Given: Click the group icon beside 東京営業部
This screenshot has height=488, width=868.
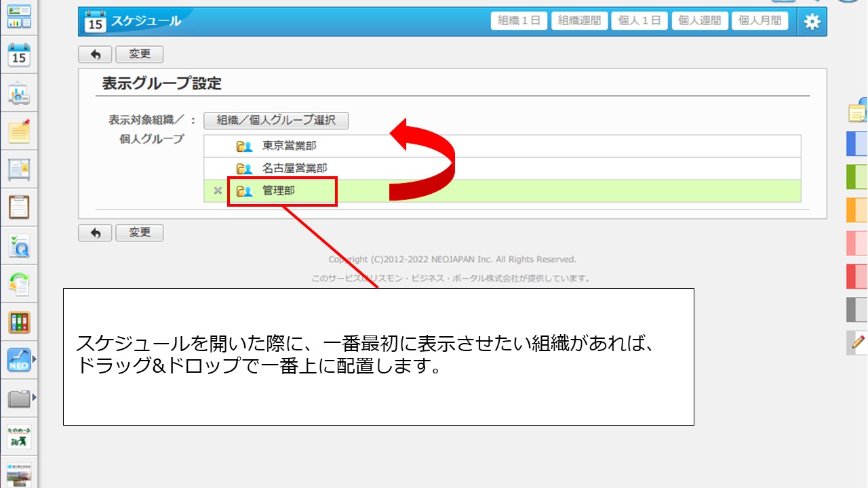Looking at the screenshot, I should pos(244,146).
